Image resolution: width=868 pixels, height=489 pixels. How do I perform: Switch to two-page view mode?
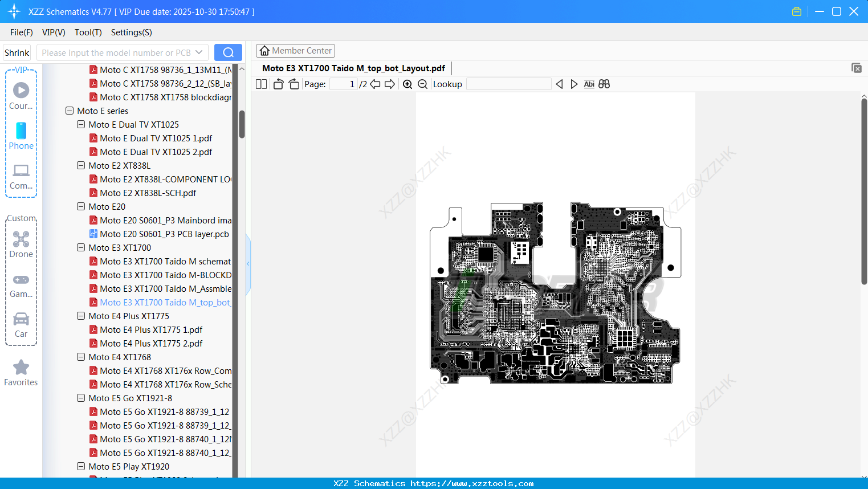pos(260,84)
